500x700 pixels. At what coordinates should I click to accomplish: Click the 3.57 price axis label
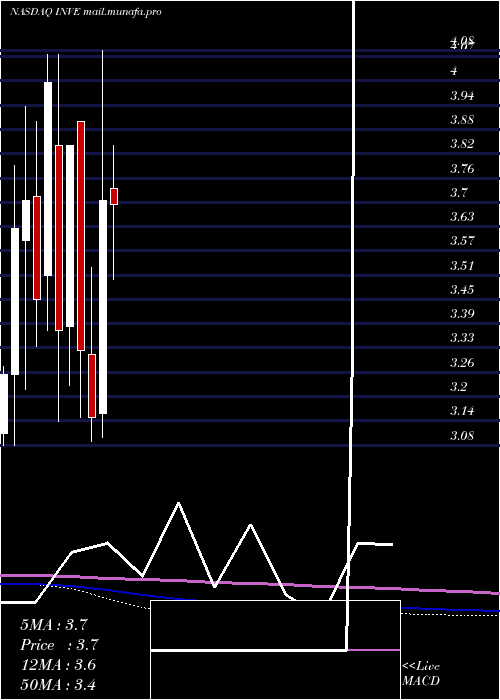coord(462,241)
